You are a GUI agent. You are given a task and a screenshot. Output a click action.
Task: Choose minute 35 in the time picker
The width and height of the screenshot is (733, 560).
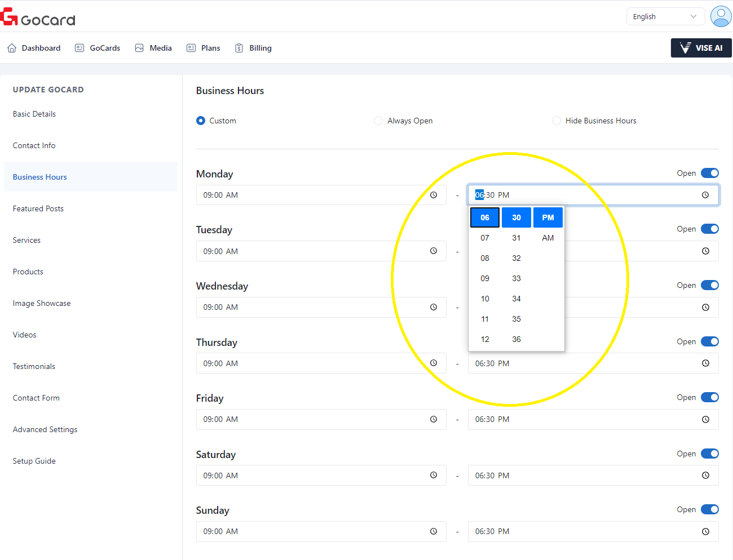tap(516, 319)
